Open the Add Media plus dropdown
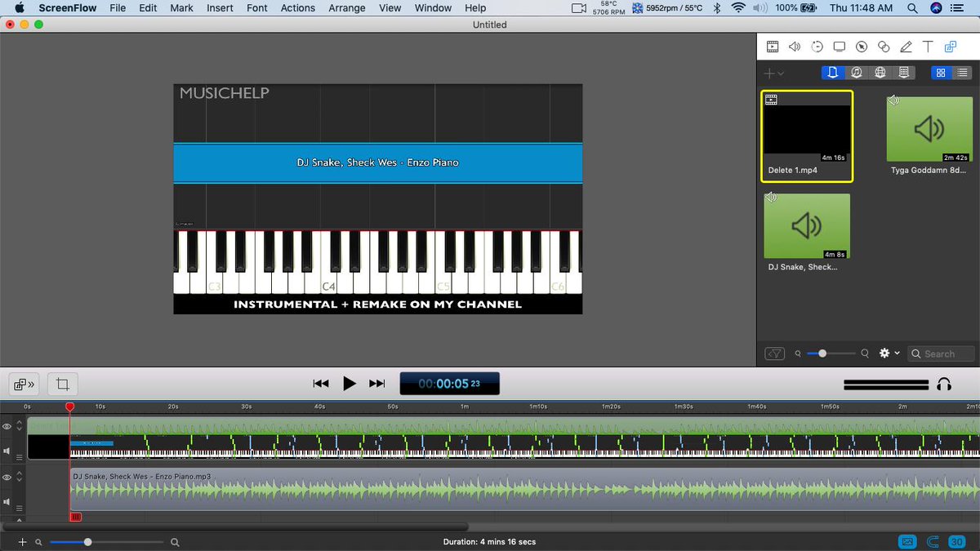 tap(774, 73)
